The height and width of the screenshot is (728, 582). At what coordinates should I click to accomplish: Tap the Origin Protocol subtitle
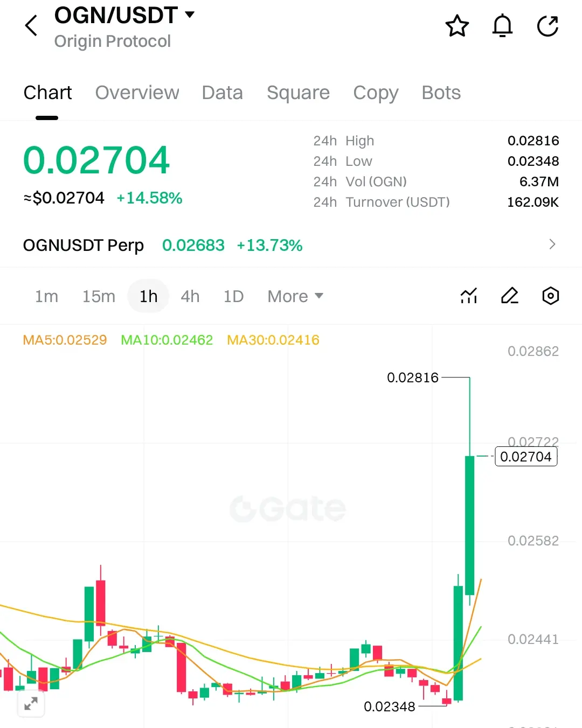coord(113,41)
